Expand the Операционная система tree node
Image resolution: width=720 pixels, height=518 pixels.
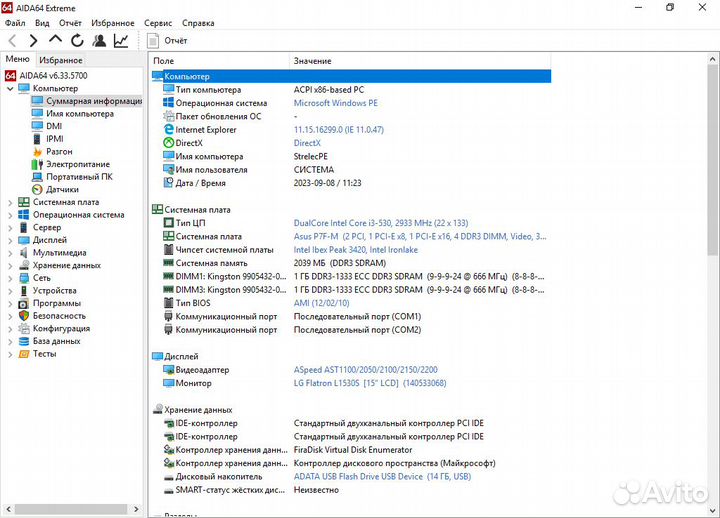tap(10, 215)
